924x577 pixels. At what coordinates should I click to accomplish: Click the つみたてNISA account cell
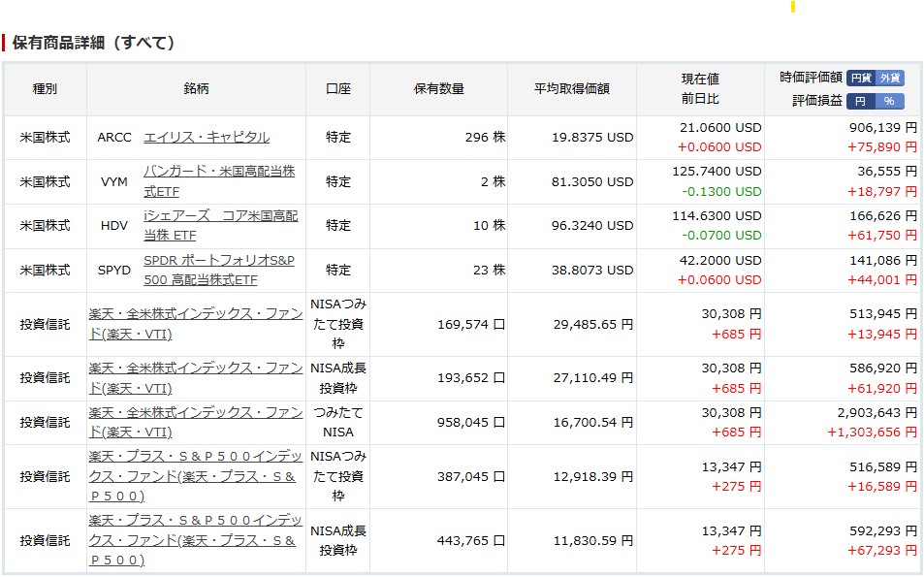point(338,423)
